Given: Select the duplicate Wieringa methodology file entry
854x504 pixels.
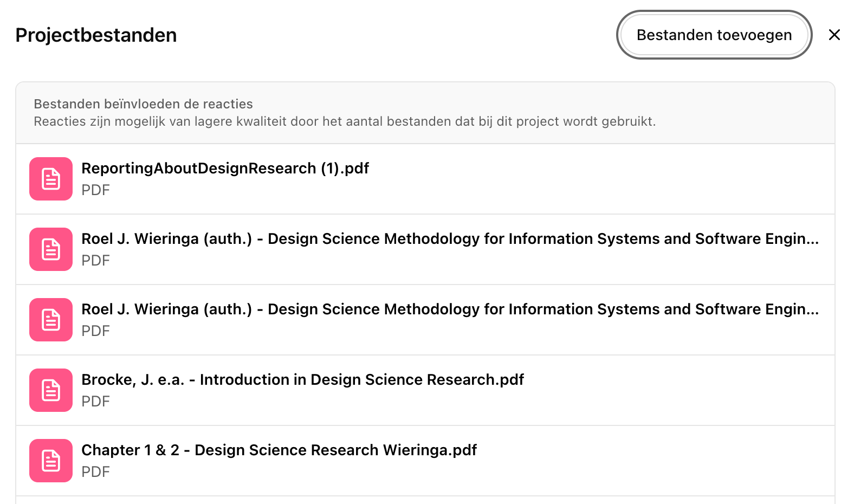Looking at the screenshot, I should pyautogui.click(x=379, y=309).
